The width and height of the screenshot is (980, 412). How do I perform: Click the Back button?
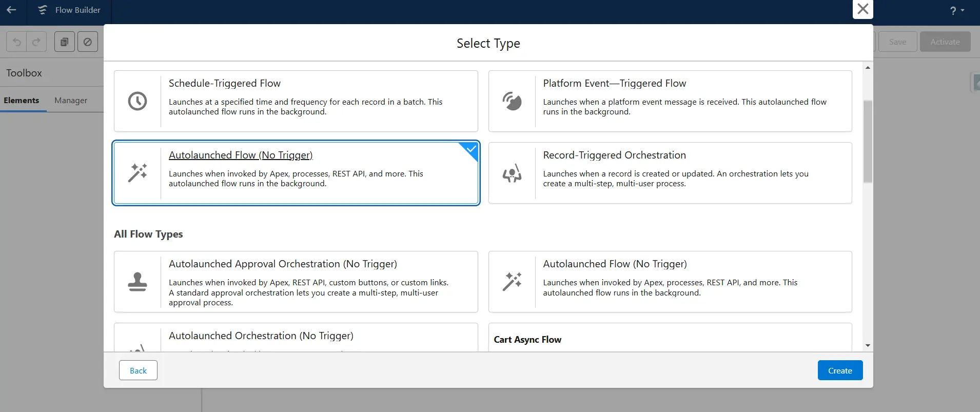[x=138, y=370]
